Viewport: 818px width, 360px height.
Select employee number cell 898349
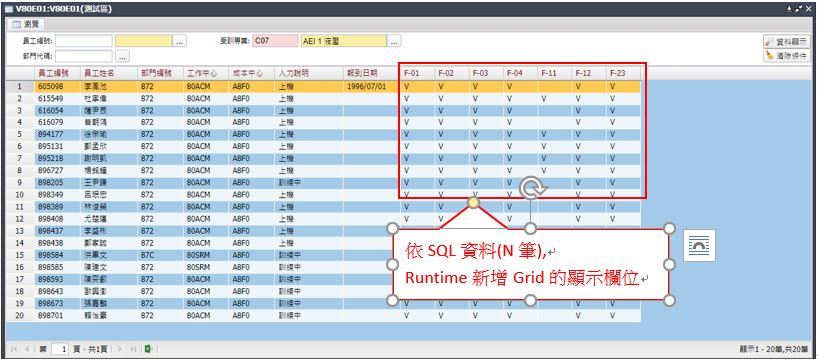pos(58,195)
